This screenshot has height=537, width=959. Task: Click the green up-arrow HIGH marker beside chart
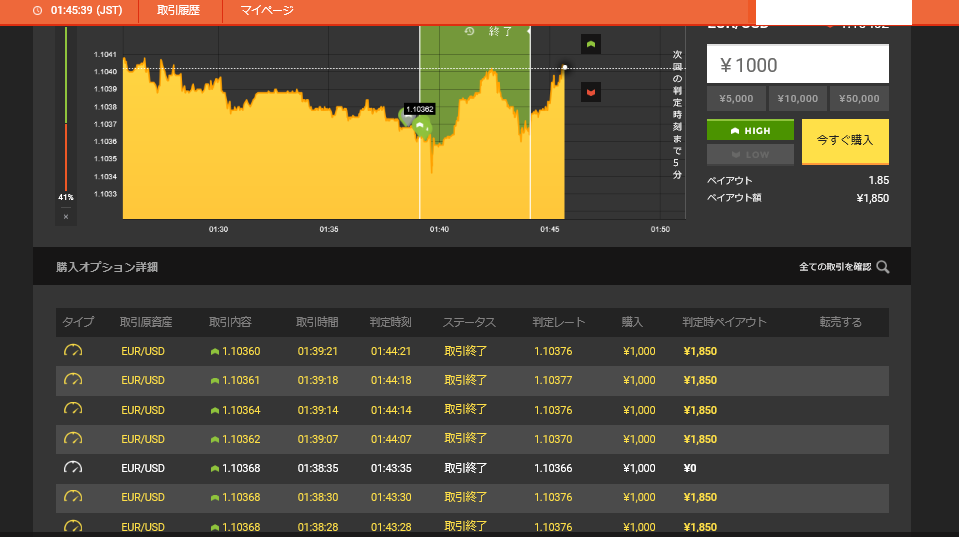(x=591, y=44)
